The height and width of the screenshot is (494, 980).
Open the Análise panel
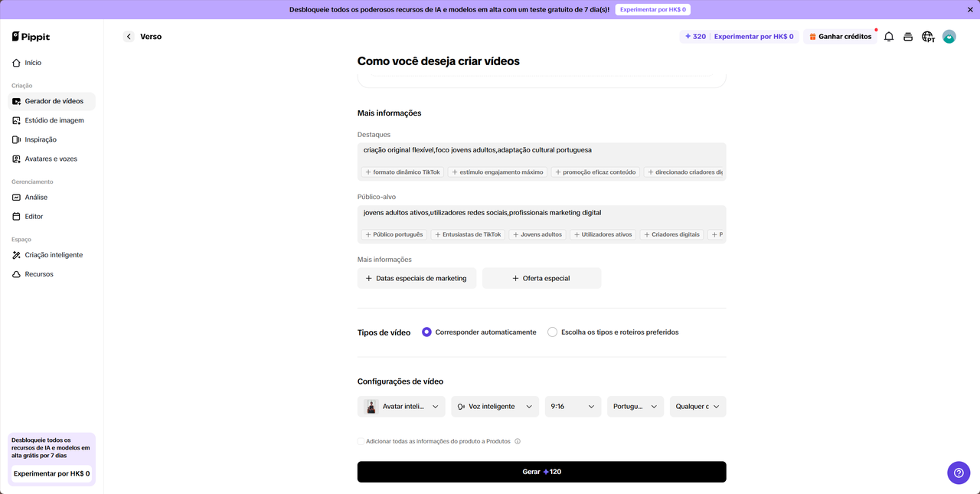pos(36,197)
